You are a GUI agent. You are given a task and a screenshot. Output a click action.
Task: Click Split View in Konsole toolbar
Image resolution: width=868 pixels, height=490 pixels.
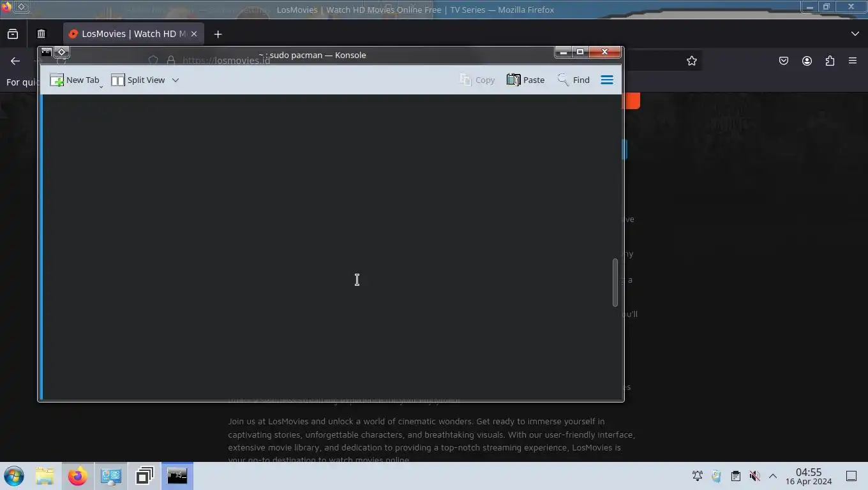(x=138, y=80)
